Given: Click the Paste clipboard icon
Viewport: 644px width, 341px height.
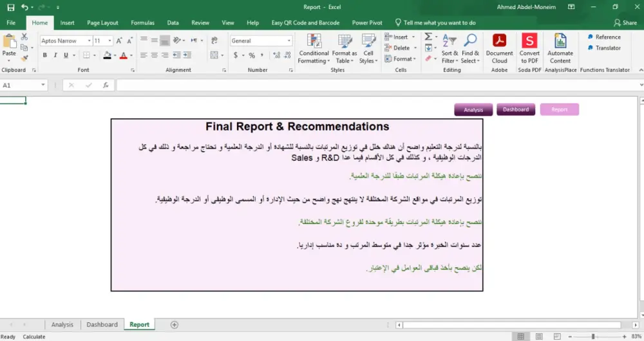Looking at the screenshot, I should [x=8, y=41].
